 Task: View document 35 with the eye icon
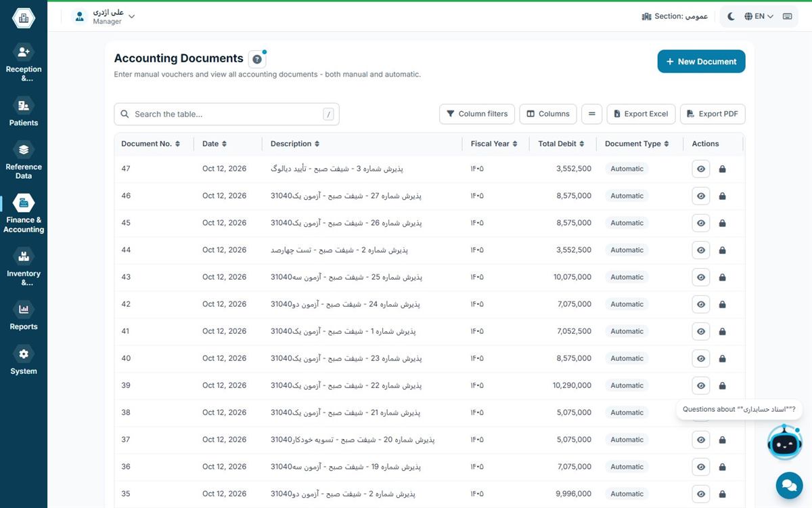coord(701,494)
